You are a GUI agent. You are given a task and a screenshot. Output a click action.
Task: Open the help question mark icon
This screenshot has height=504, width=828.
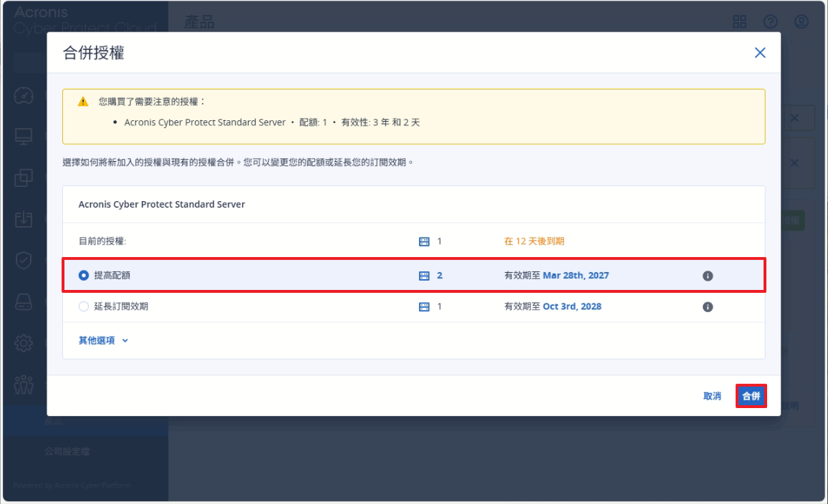pos(771,21)
